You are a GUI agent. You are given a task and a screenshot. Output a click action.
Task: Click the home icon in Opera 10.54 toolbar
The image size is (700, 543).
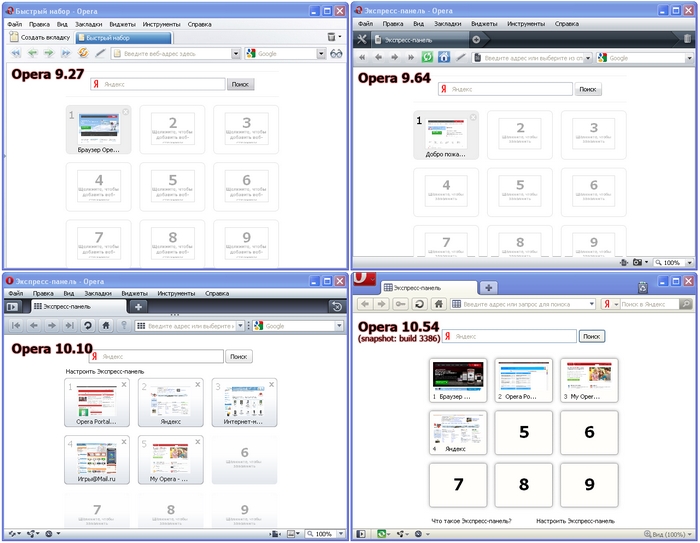(x=437, y=304)
